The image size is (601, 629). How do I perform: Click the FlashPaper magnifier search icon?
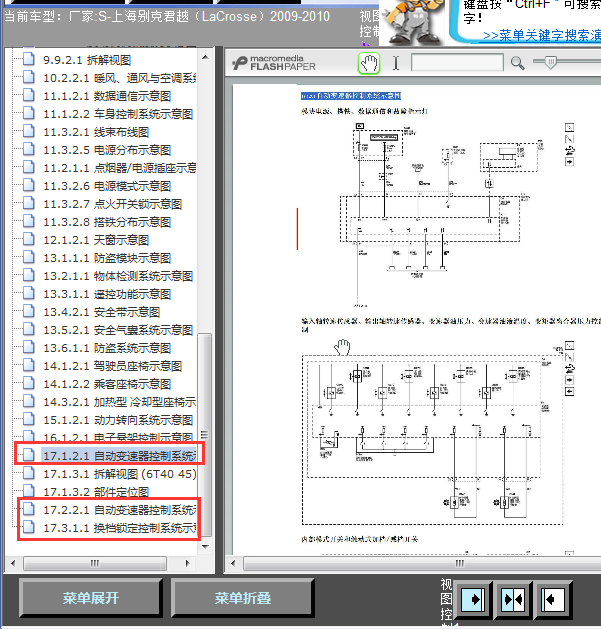518,63
